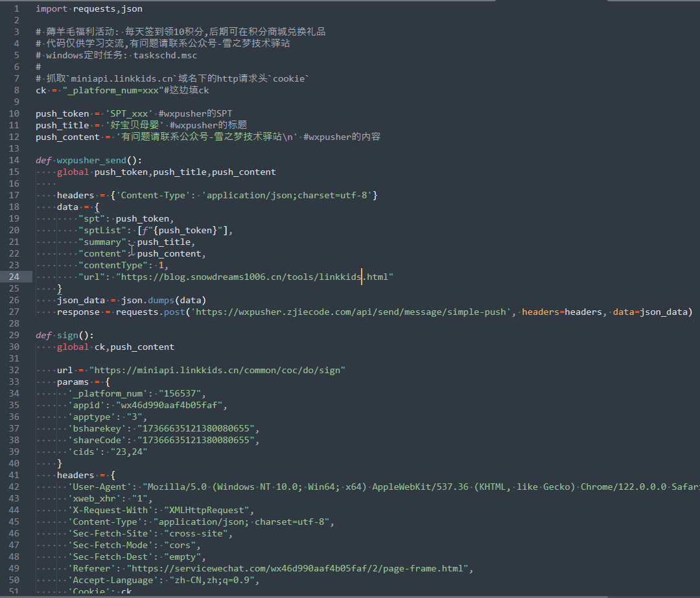This screenshot has width=700, height=598.
Task: Click line number 24 in the gutter
Action: [x=13, y=277]
